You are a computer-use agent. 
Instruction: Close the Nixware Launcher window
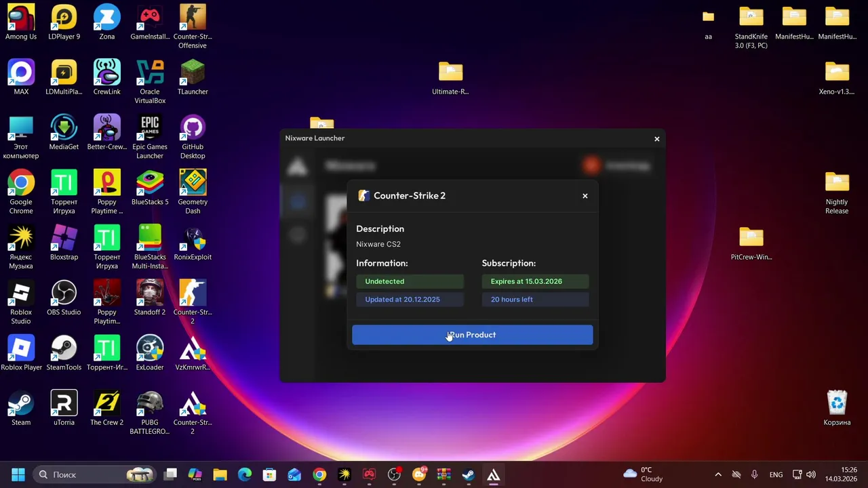[x=656, y=139]
